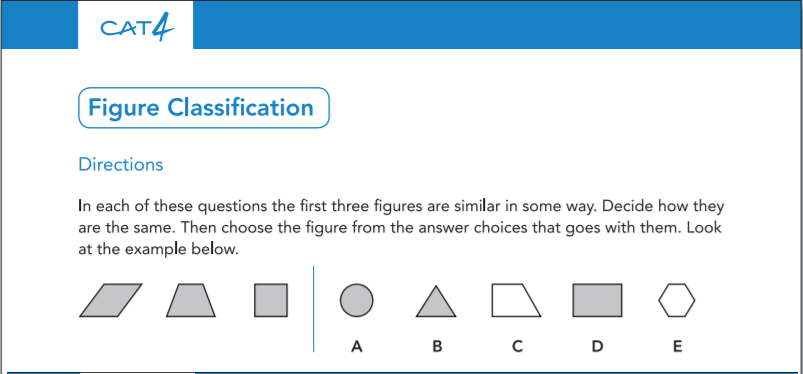Click the gray square example figure

(271, 300)
